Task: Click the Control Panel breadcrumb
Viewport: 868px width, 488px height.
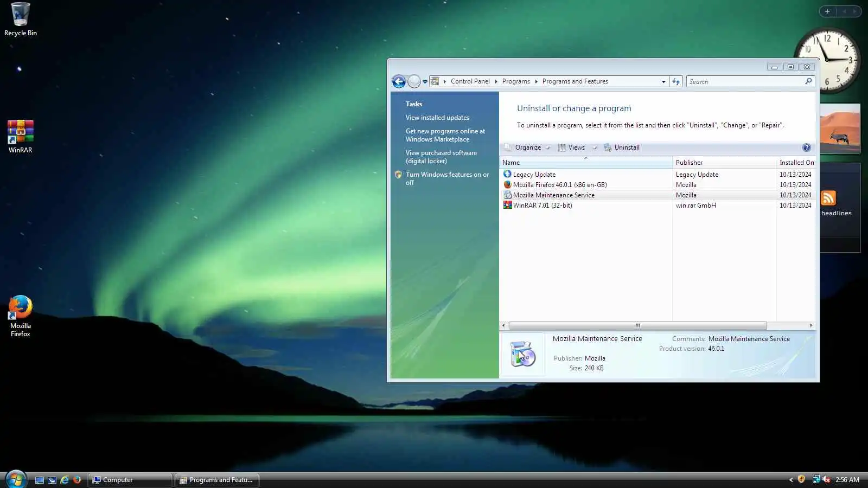Action: coord(470,81)
